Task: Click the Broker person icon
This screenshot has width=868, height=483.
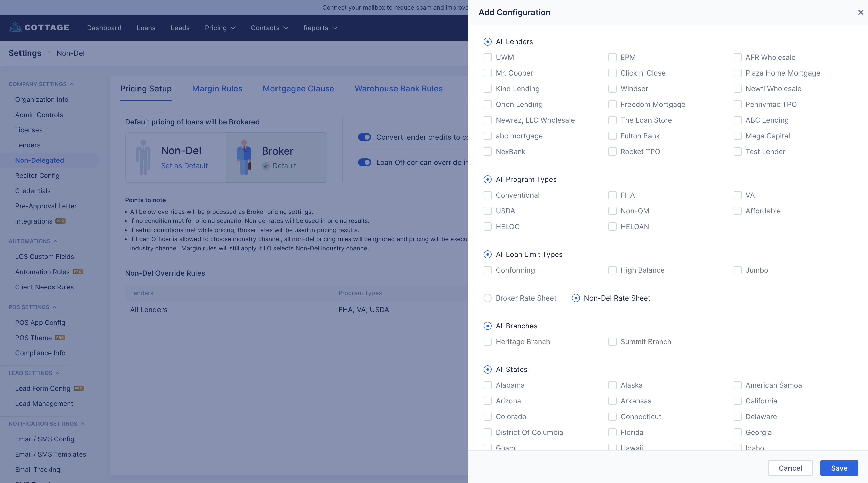Action: (244, 158)
